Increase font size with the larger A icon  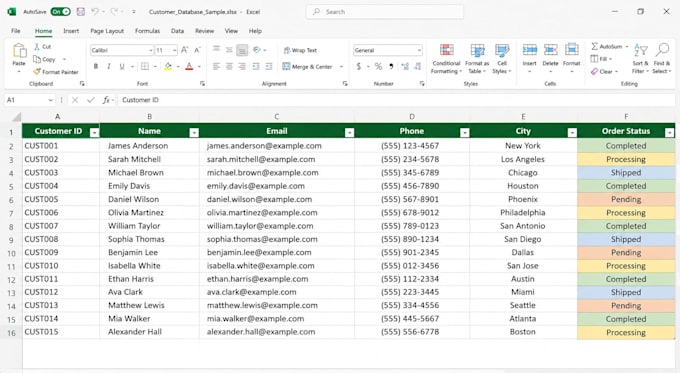185,50
